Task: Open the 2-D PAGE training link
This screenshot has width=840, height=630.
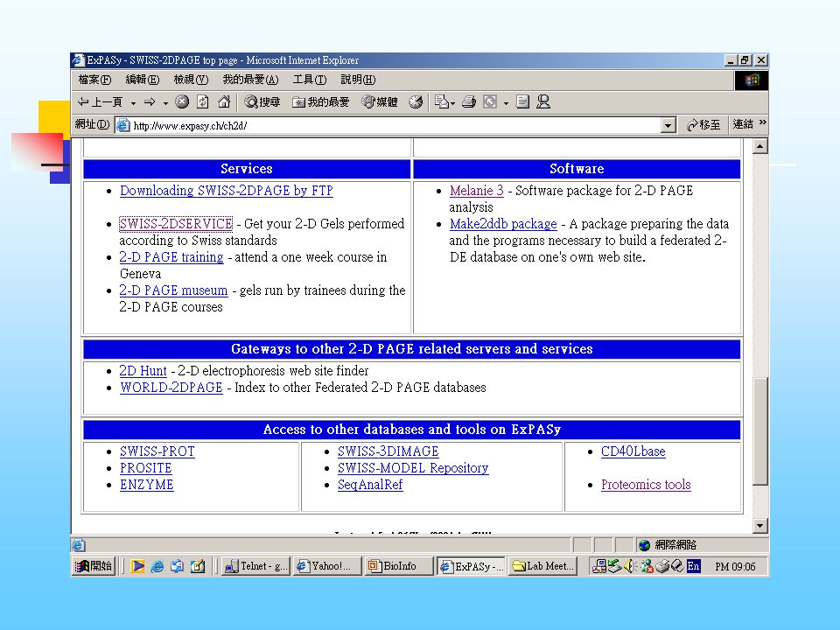Action: [x=171, y=257]
